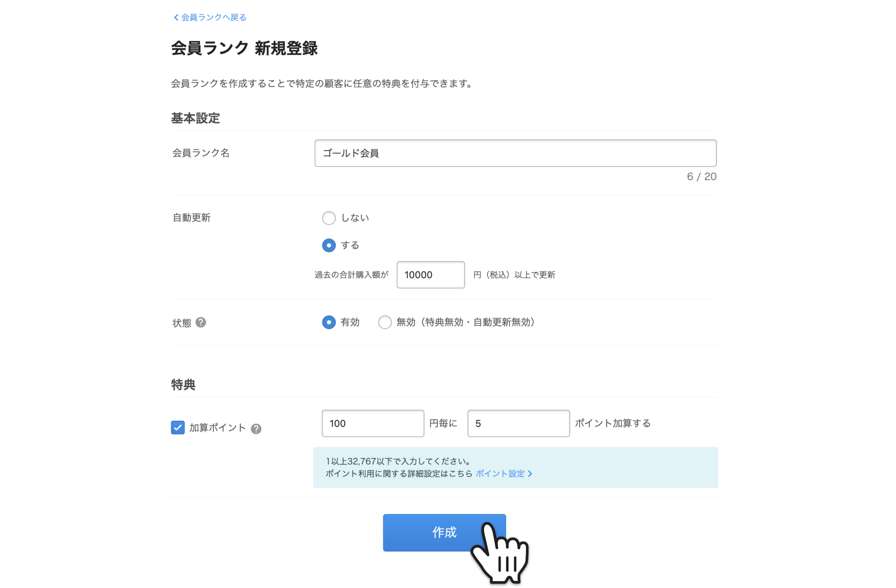Choose the 有効 status radio
896x588 pixels.
pyautogui.click(x=329, y=322)
